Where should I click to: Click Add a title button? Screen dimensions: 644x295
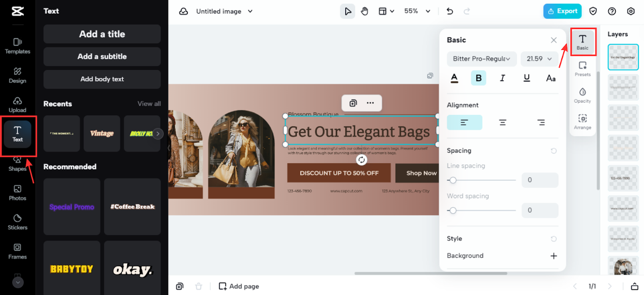(102, 34)
